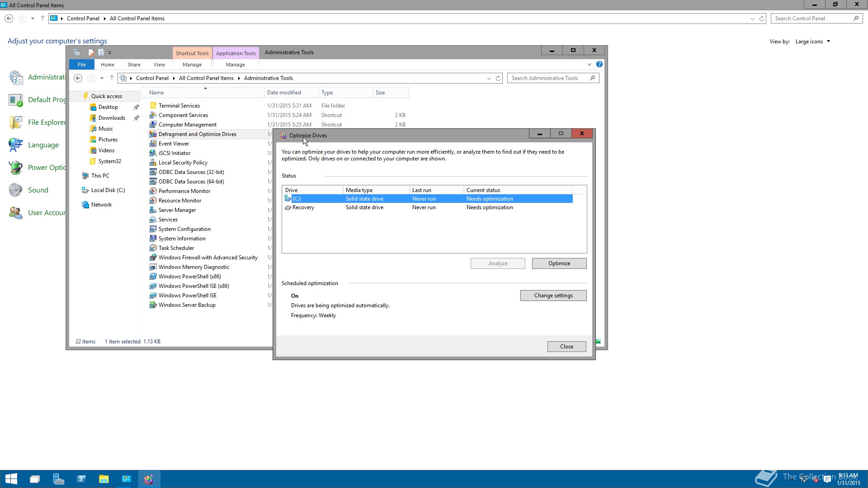Open Language icon in Control Panel

click(16, 145)
